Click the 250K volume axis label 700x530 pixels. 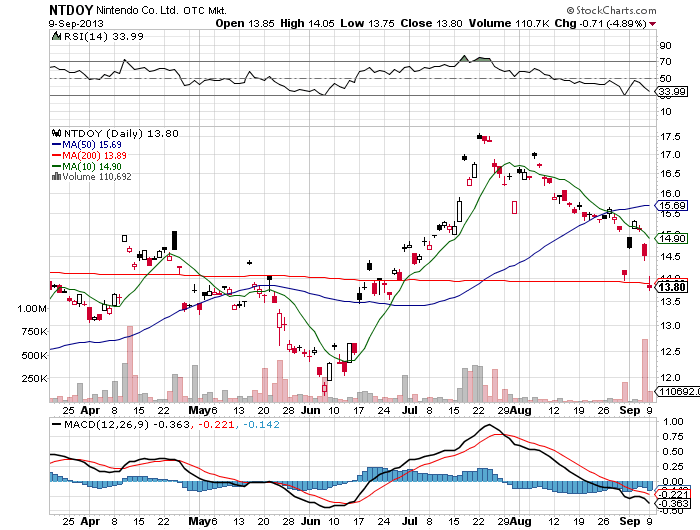point(34,379)
